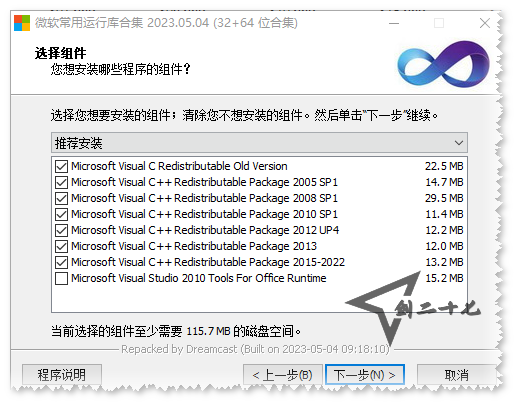This screenshot has height=408, width=520.
Task: Uncheck Visual C++ Redistributable Package 2010 SP1
Action: tap(61, 214)
